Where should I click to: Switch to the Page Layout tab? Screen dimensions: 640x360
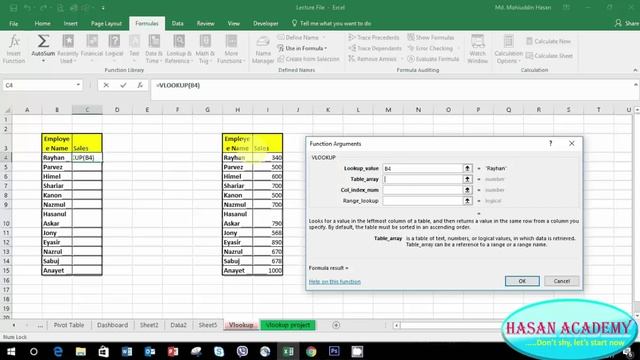(106, 24)
